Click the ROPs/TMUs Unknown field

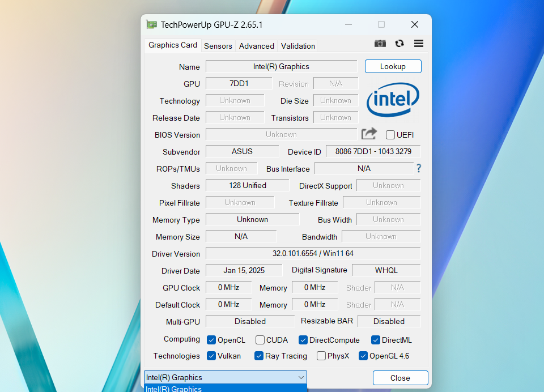click(x=231, y=168)
